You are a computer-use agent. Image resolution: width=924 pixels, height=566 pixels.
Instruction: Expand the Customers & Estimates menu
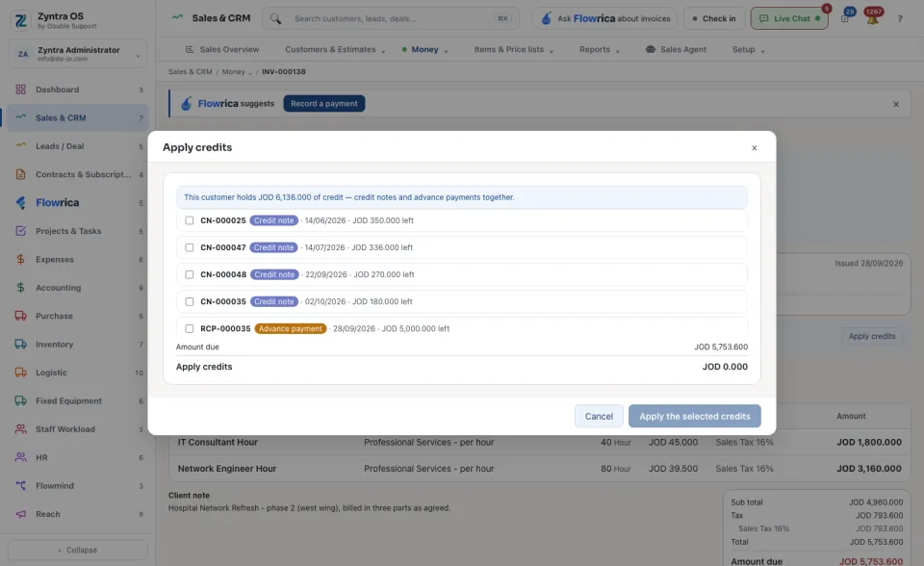pyautogui.click(x=335, y=49)
